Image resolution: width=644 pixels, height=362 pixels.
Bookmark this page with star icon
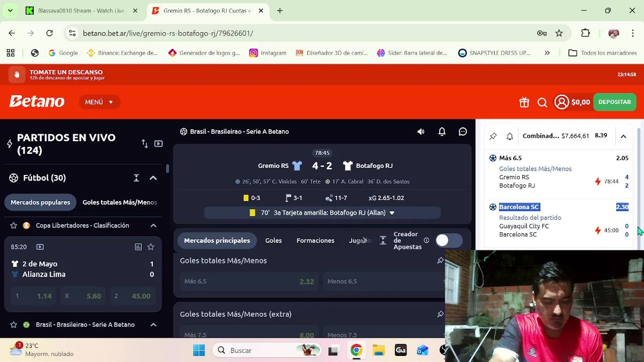pyautogui.click(x=559, y=33)
